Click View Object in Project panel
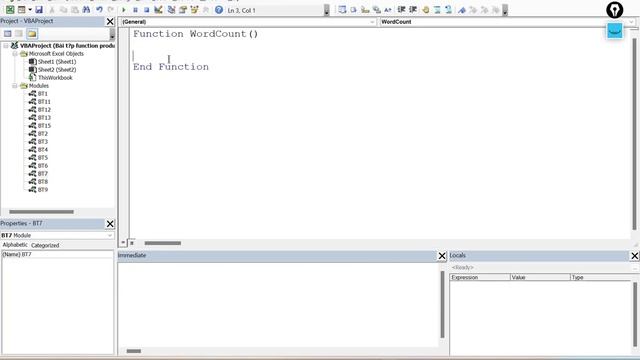The image size is (640, 360). tap(19, 34)
